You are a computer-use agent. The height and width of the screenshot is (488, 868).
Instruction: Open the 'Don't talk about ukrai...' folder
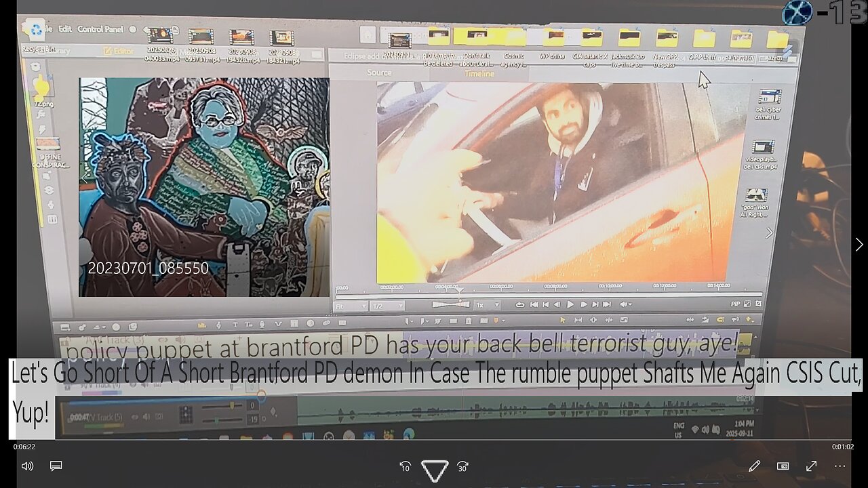(477, 47)
